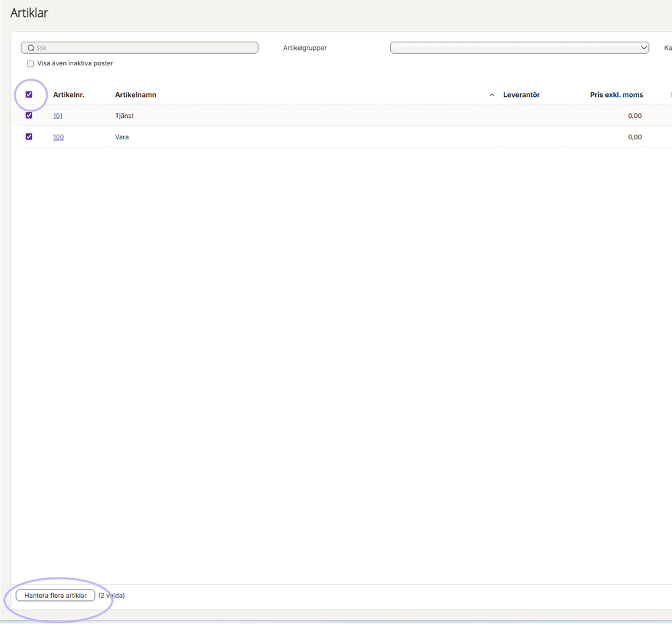Focus the Sök search input field
The image size is (672, 624).
pyautogui.click(x=140, y=48)
